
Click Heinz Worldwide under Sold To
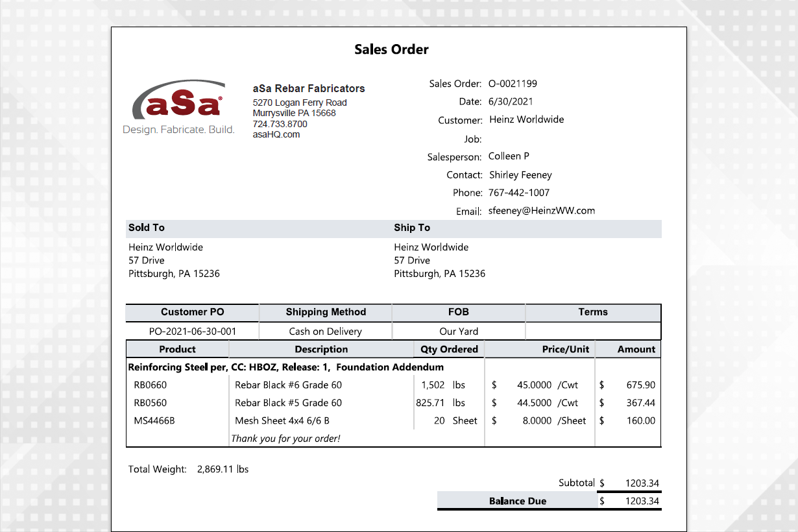pos(165,247)
